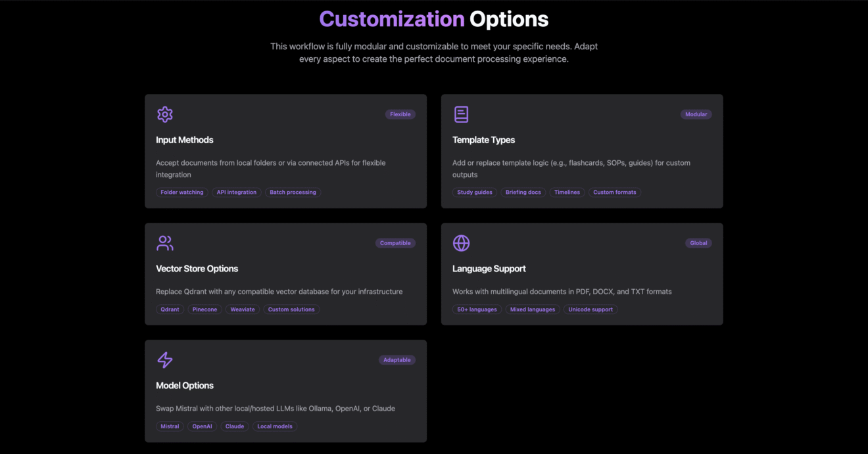Image resolution: width=868 pixels, height=454 pixels.
Task: Click the Language Support heading
Action: coord(489,269)
